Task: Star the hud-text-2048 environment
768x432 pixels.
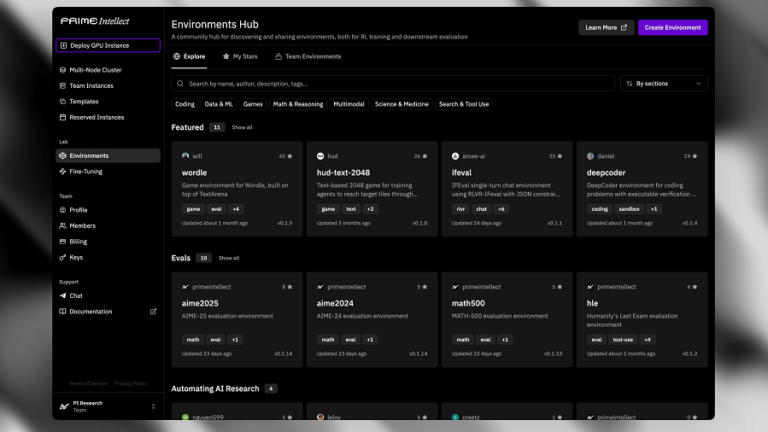Action: click(425, 156)
